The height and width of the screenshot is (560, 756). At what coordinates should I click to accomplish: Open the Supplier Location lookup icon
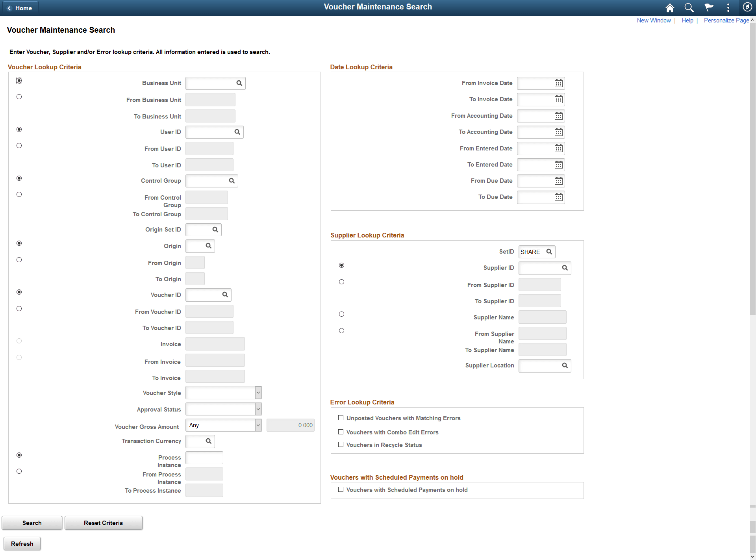coord(565,365)
